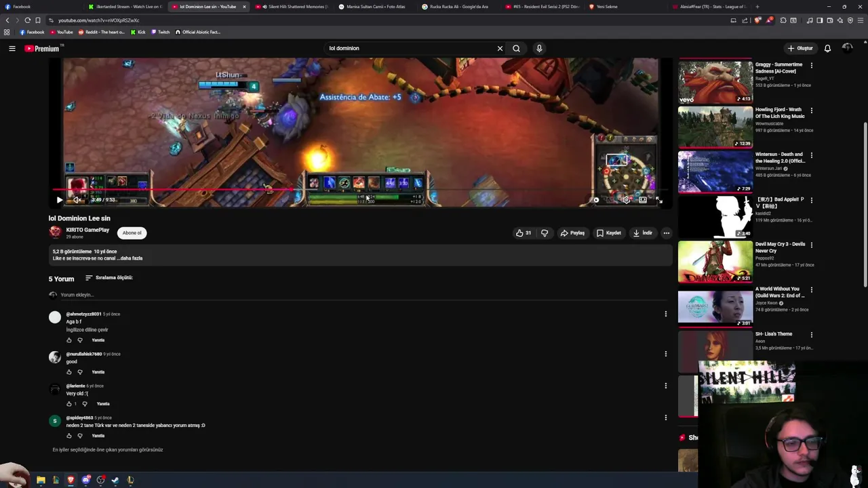Viewport: 868px width, 488px height.
Task: Open options menu for @nurullahisk7680 comment
Action: tap(665, 354)
